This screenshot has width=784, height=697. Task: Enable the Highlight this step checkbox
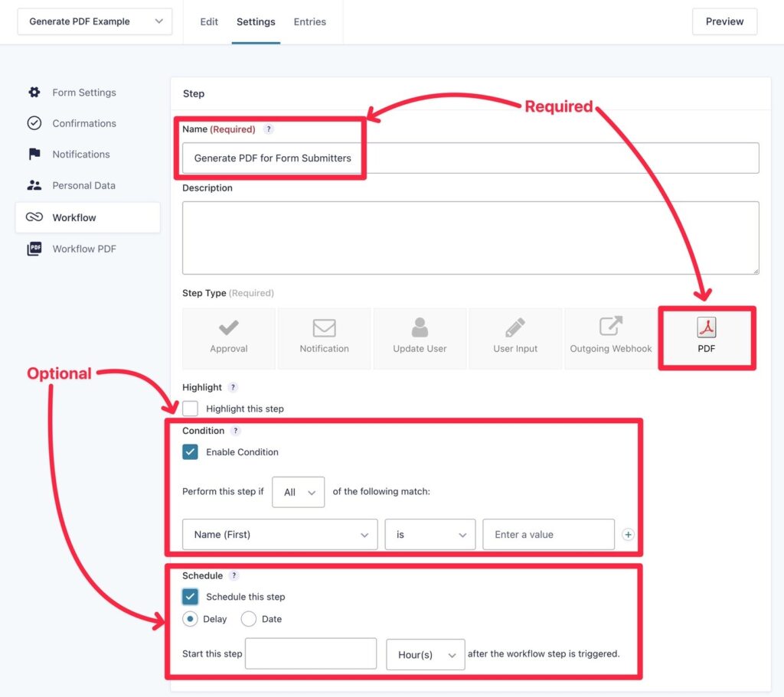pyautogui.click(x=190, y=409)
